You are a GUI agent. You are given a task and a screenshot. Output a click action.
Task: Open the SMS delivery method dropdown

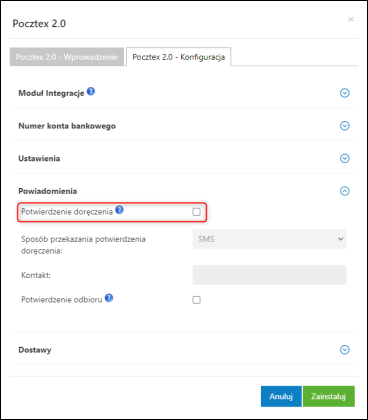(x=269, y=239)
